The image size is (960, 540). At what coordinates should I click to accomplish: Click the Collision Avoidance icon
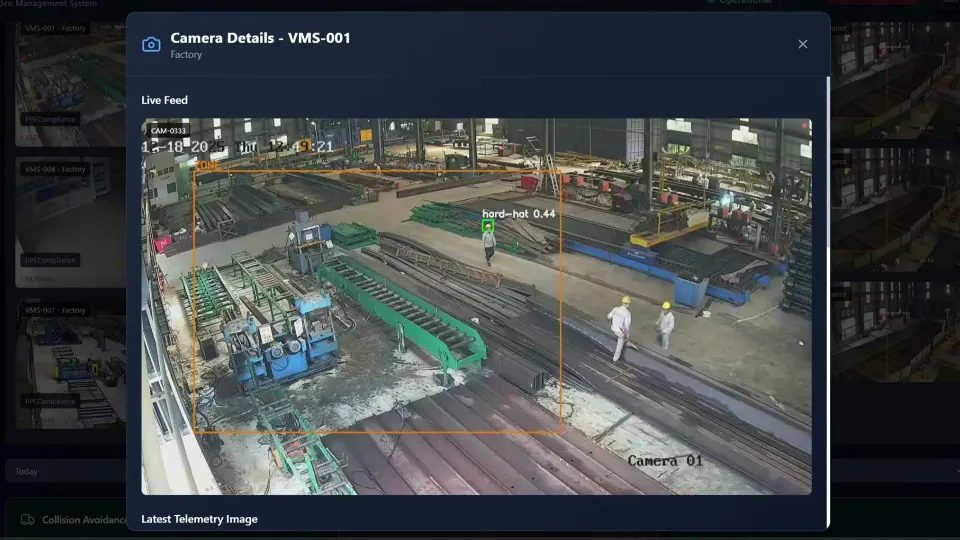[x=28, y=520]
